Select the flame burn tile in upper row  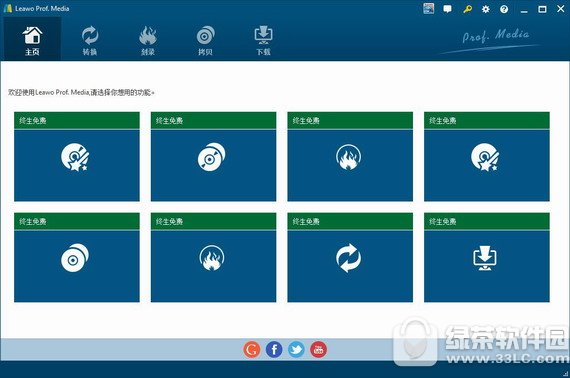tap(350, 156)
